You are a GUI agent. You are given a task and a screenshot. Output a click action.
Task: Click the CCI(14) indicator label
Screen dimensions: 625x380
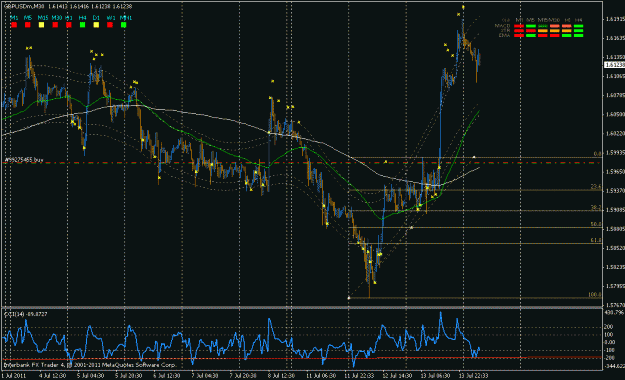point(26,314)
